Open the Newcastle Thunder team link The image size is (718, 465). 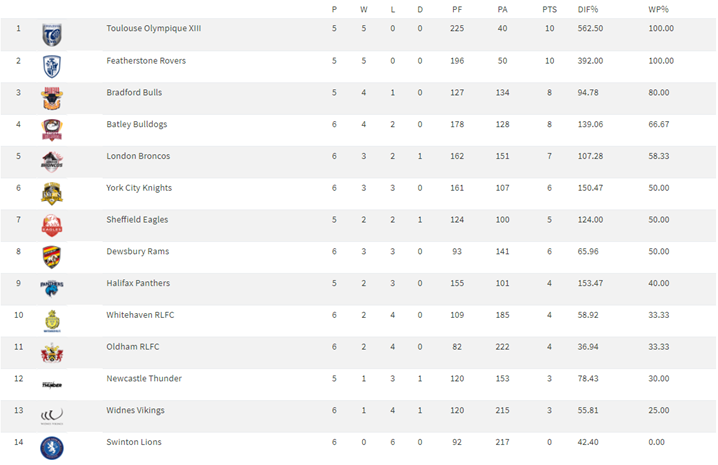pos(141,379)
